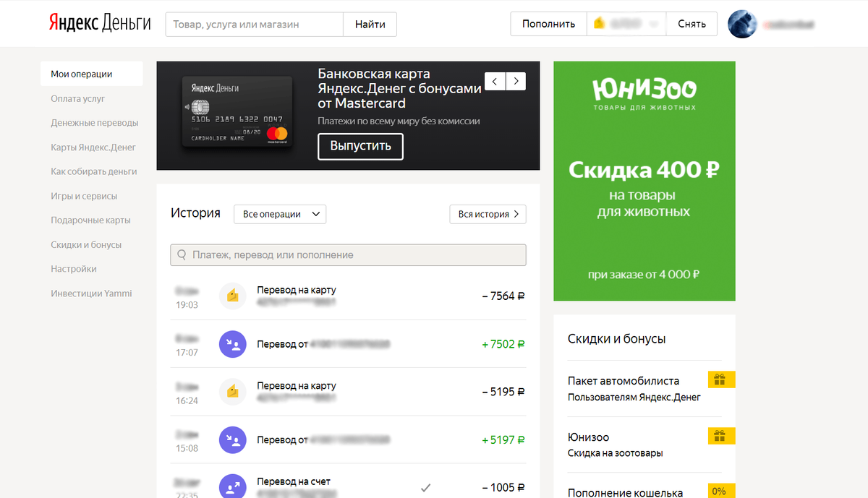Open Карты Яндекс.Денег in sidebar
Viewport: 868px width, 498px height.
(x=93, y=147)
